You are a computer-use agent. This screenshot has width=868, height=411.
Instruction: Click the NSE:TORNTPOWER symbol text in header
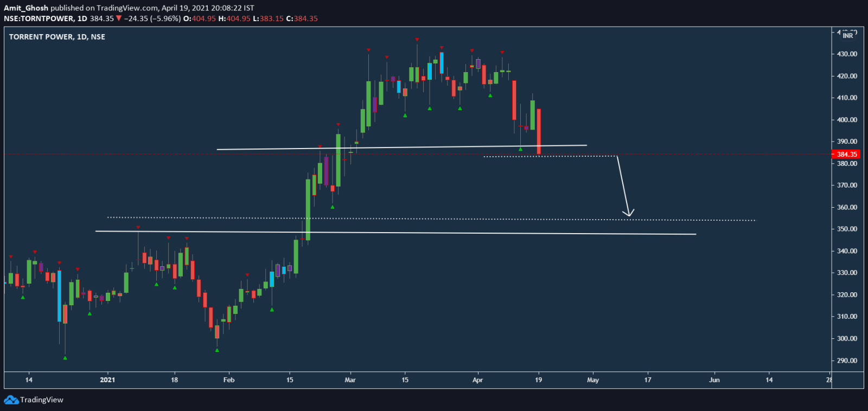coord(39,18)
